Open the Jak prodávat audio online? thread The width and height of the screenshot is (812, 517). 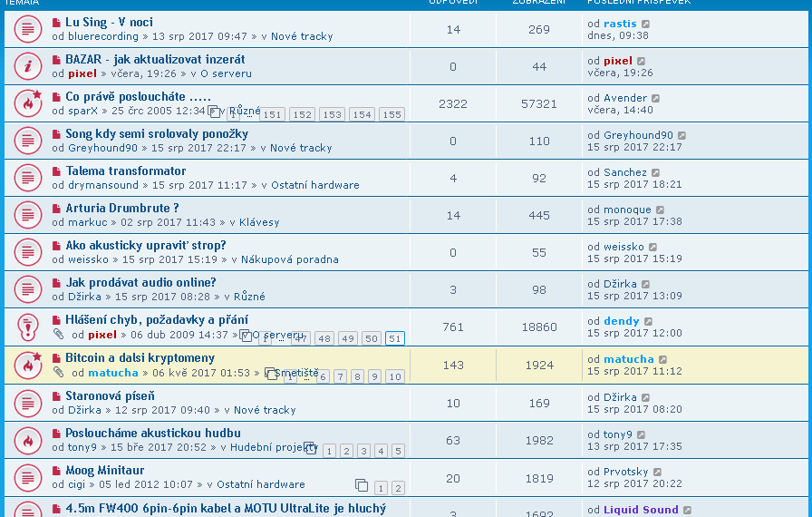pyautogui.click(x=140, y=282)
